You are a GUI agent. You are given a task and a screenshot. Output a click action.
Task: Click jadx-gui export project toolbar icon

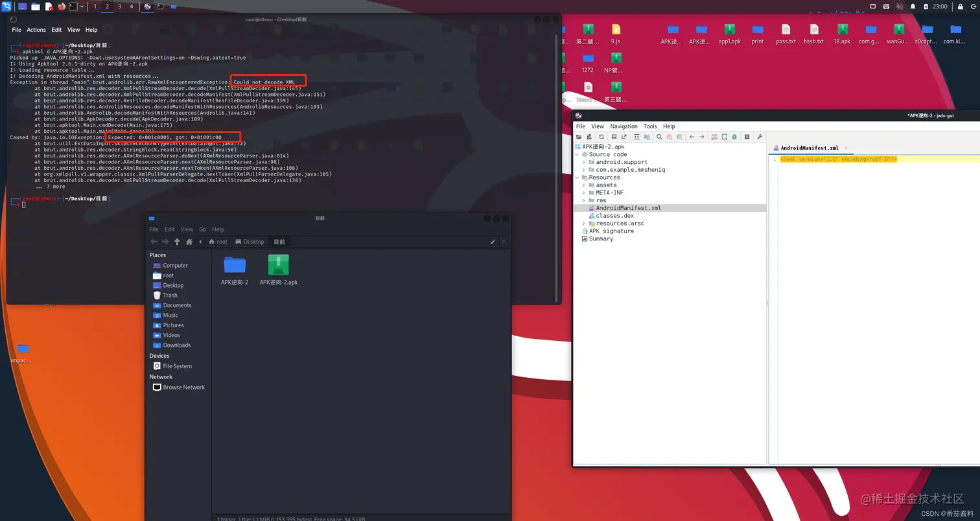click(x=624, y=137)
